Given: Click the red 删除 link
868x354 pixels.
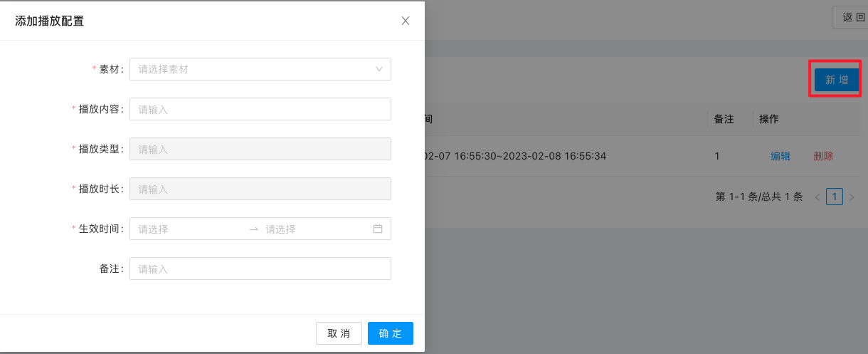Looking at the screenshot, I should pyautogui.click(x=823, y=156).
